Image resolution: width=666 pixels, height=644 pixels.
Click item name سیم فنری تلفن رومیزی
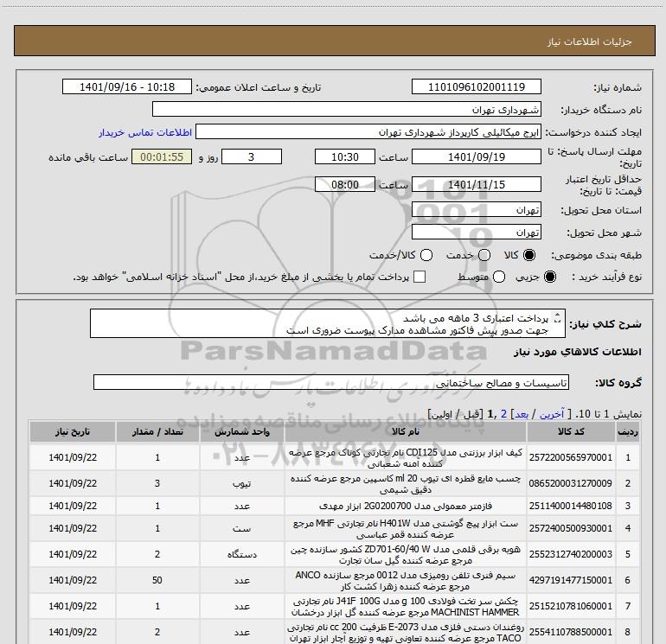pos(406,580)
